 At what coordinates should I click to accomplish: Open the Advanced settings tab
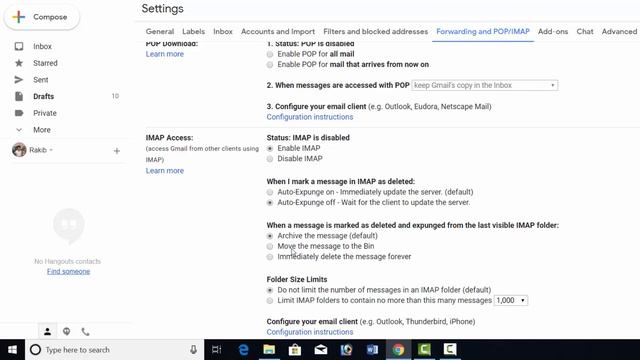pyautogui.click(x=619, y=31)
